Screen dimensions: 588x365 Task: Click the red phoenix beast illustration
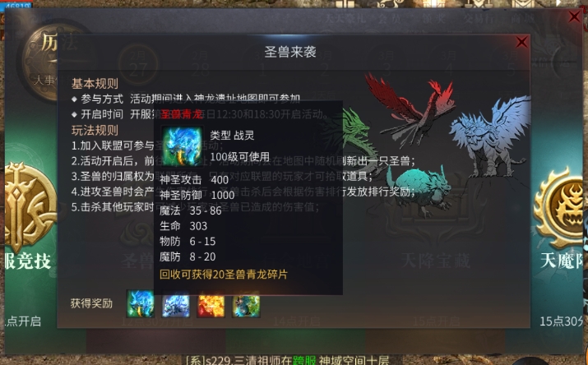(410, 107)
